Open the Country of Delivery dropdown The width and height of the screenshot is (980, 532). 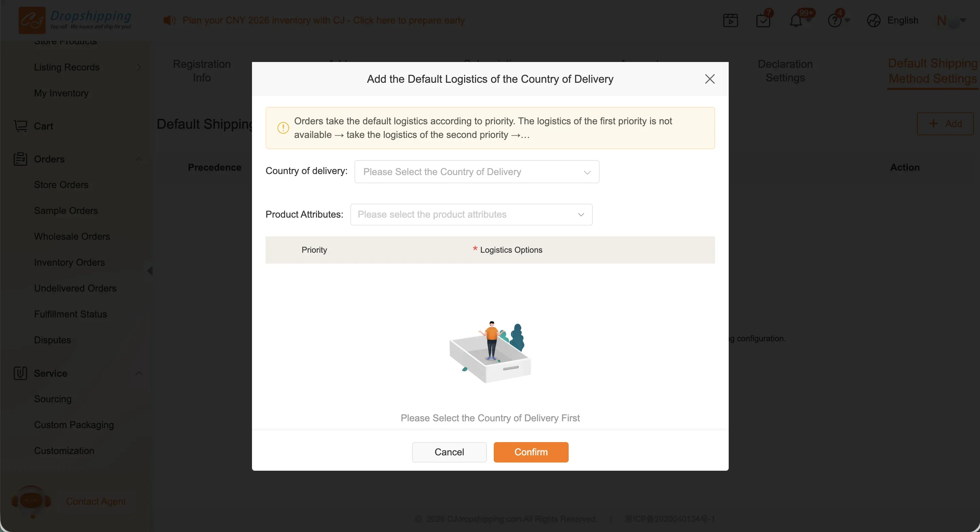(477, 172)
